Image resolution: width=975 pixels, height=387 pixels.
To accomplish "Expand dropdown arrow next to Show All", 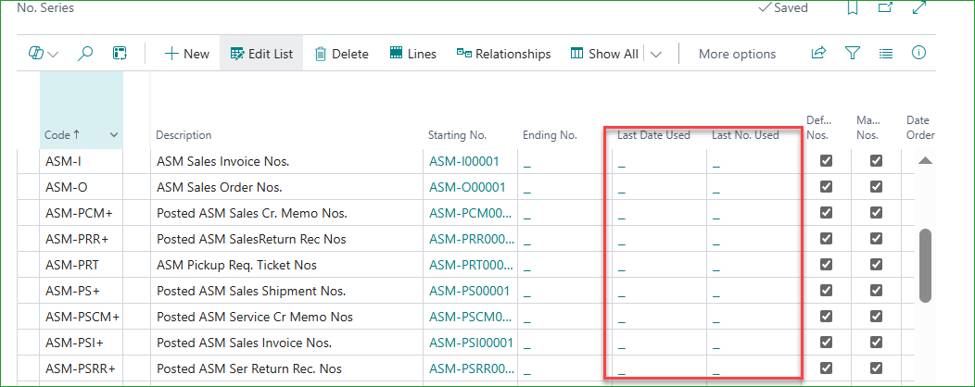I will (x=656, y=54).
